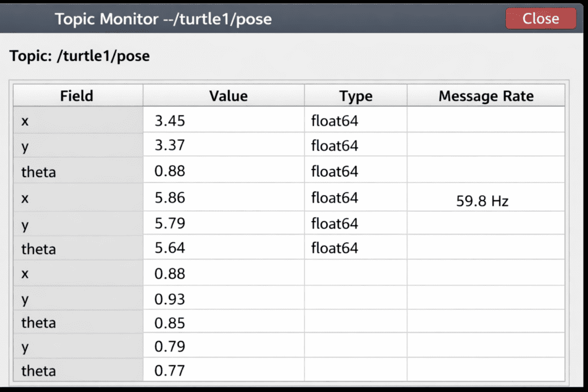588x392 pixels.
Task: Click the value cell showing 0.93
Action: pyautogui.click(x=170, y=299)
